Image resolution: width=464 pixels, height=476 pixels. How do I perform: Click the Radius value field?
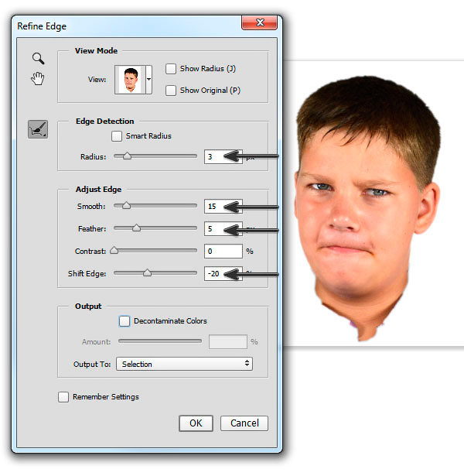pyautogui.click(x=223, y=157)
